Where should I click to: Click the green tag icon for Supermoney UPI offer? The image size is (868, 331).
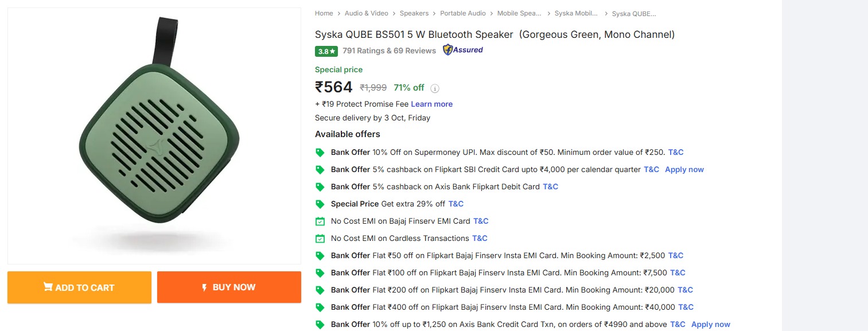320,153
